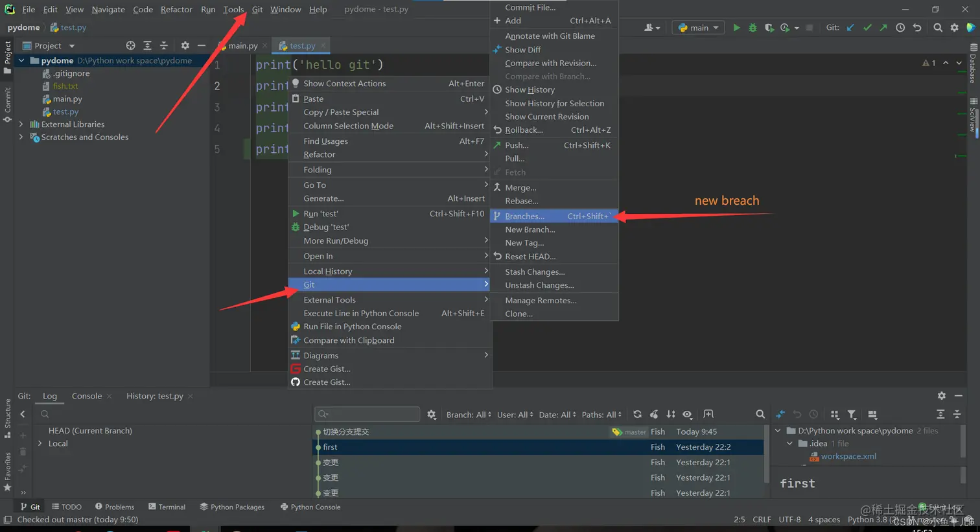
Task: Click the Git update project arrow icon
Action: coord(850,28)
